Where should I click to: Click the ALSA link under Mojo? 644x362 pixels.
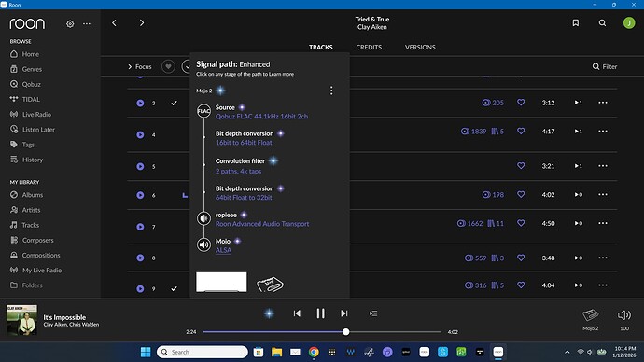pos(223,250)
